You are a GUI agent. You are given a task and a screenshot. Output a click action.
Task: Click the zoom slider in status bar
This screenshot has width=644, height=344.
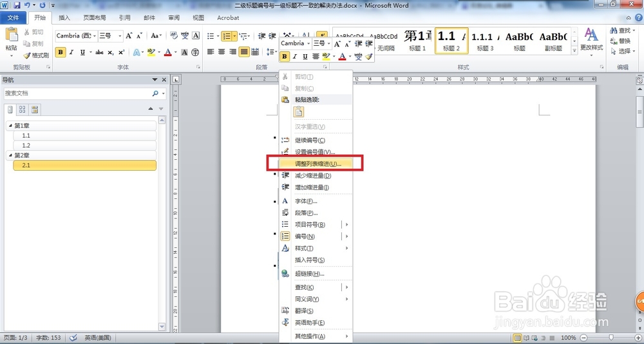tap(611, 338)
